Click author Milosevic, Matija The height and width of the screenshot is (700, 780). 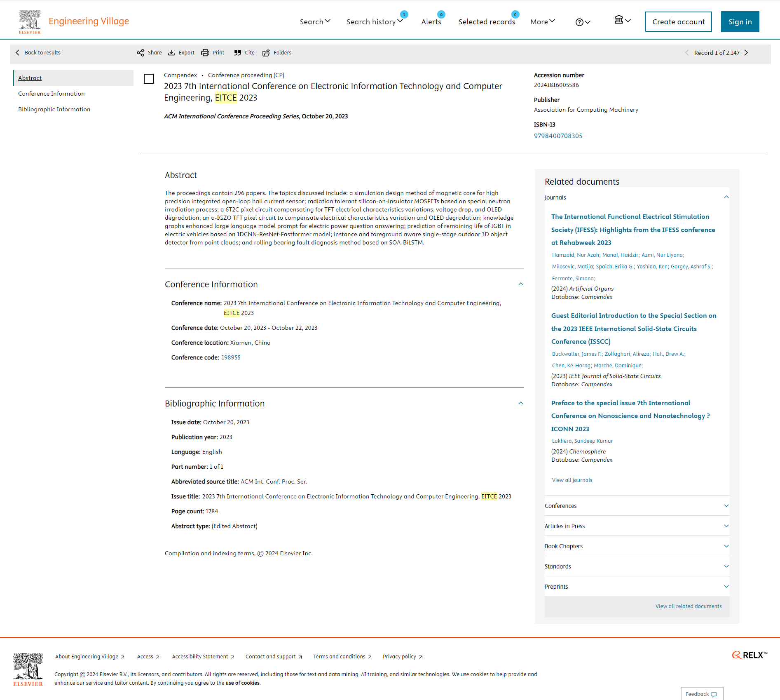[x=573, y=267]
